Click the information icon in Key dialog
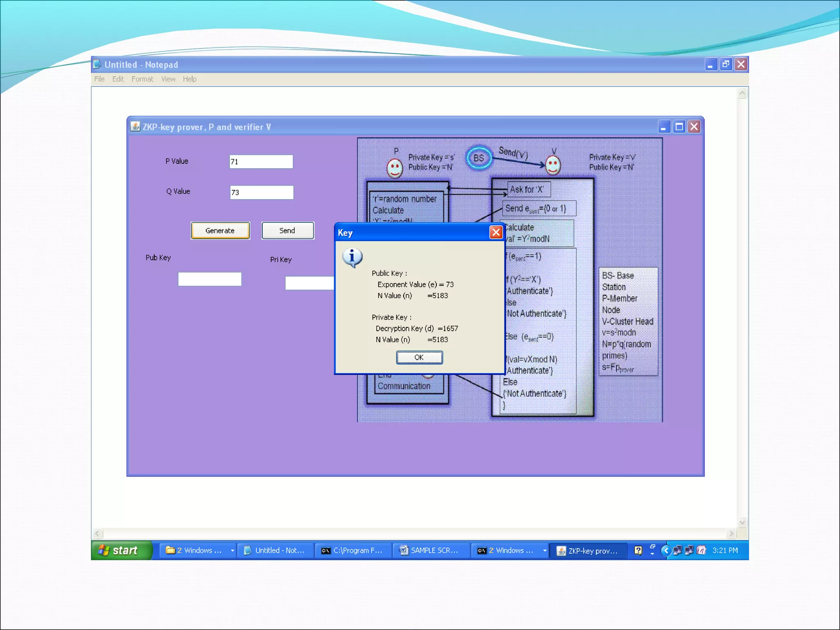This screenshot has width=840, height=630. pyautogui.click(x=352, y=257)
